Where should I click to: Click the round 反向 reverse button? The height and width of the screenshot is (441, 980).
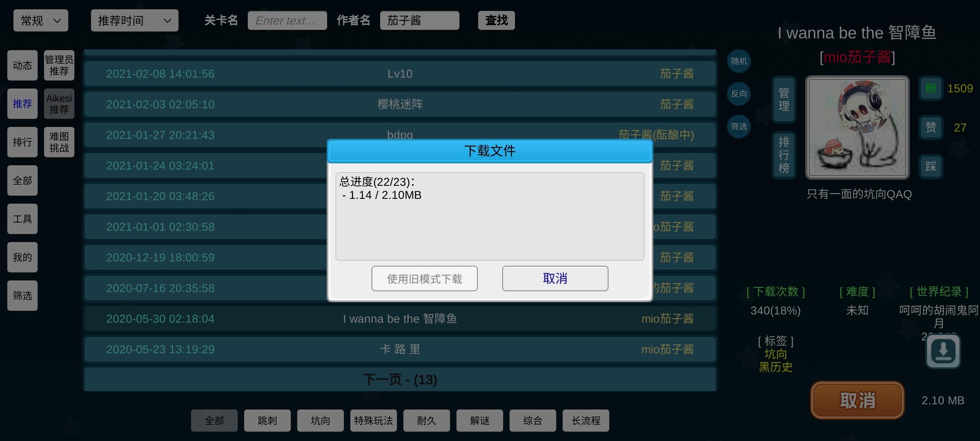(739, 94)
